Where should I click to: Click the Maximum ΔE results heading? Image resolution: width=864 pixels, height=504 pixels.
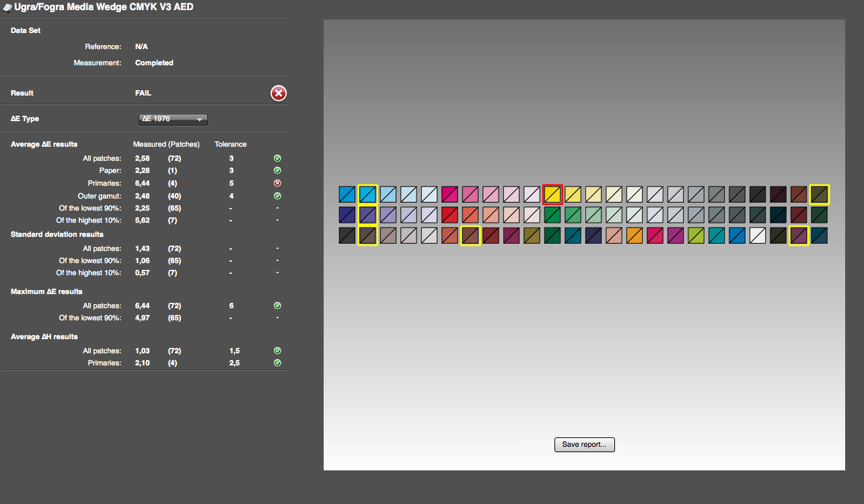coord(46,291)
